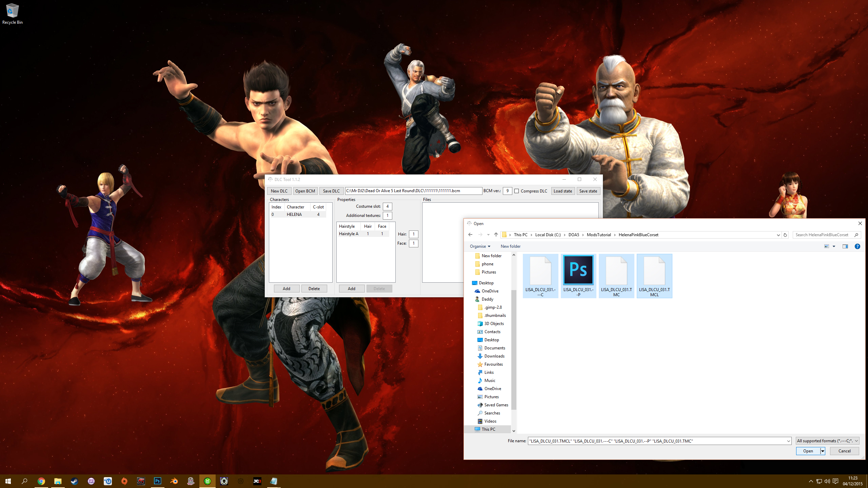Screen dimensions: 868x488
Task: Expand the view options dropdown arrow
Action: [834, 246]
